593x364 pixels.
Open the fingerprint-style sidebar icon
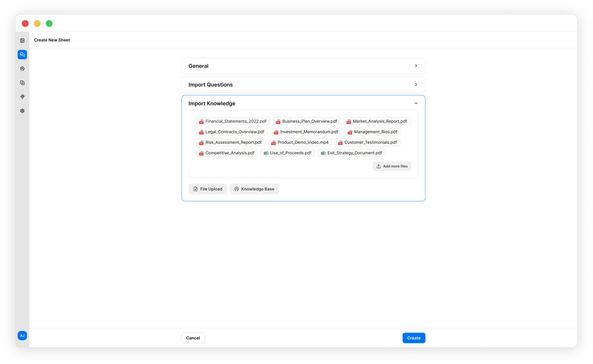[22, 97]
